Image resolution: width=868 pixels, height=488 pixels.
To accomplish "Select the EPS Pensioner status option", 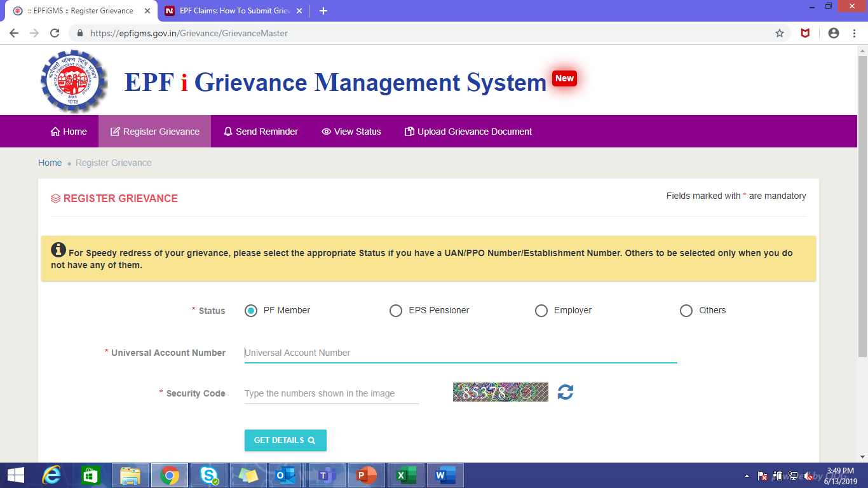I will (x=396, y=311).
